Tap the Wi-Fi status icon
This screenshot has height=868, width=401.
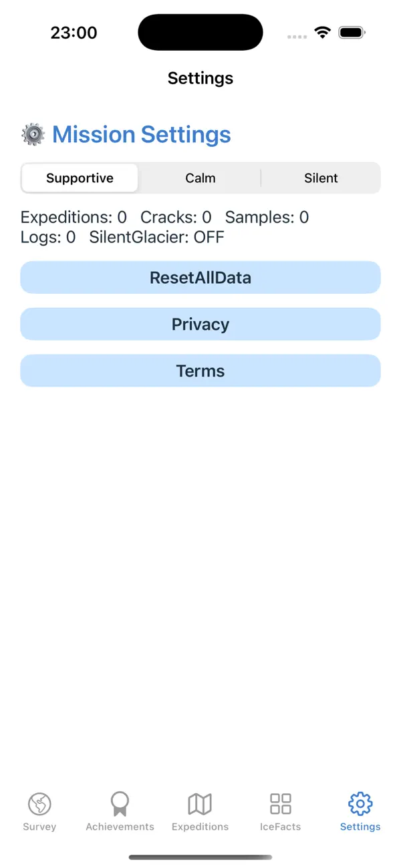(x=323, y=33)
